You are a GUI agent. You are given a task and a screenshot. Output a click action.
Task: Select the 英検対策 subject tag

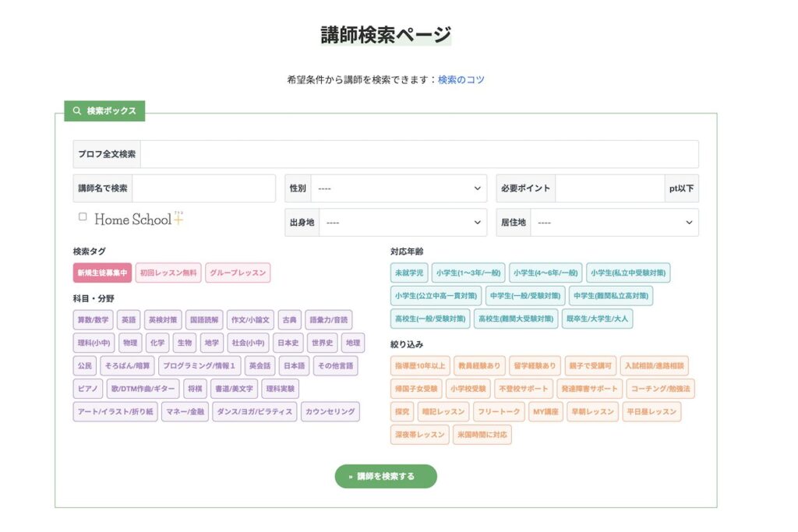coord(163,320)
